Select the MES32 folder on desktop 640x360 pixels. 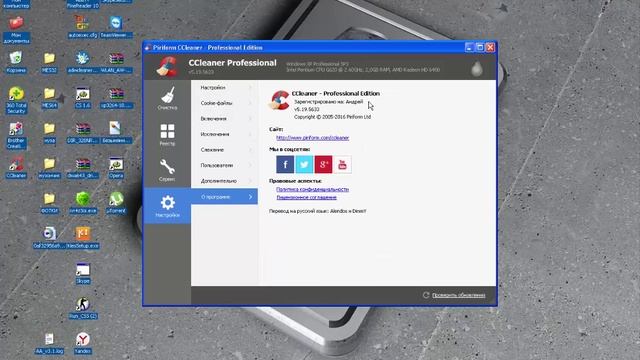(49, 62)
